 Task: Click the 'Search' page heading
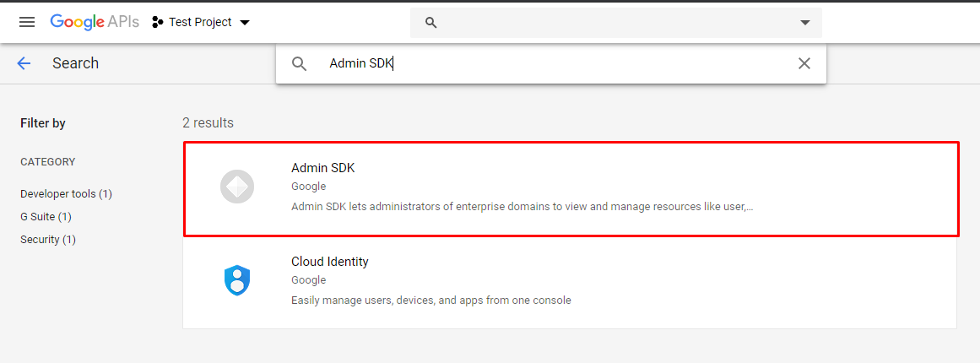coord(76,63)
